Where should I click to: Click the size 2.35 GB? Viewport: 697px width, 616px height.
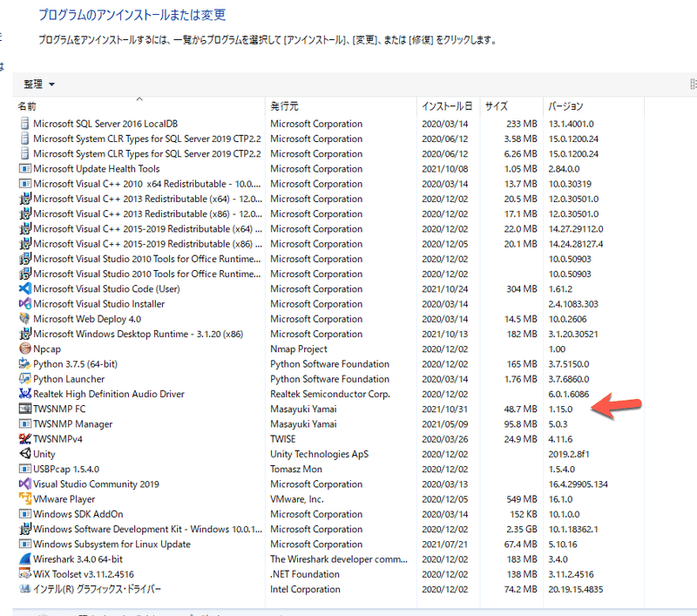[x=520, y=530]
